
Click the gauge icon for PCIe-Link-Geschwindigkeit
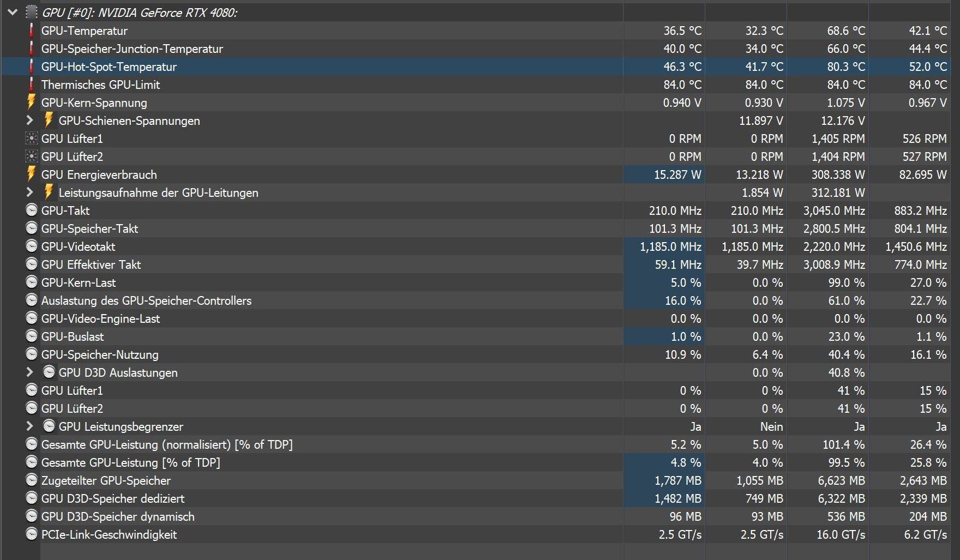(x=32, y=534)
